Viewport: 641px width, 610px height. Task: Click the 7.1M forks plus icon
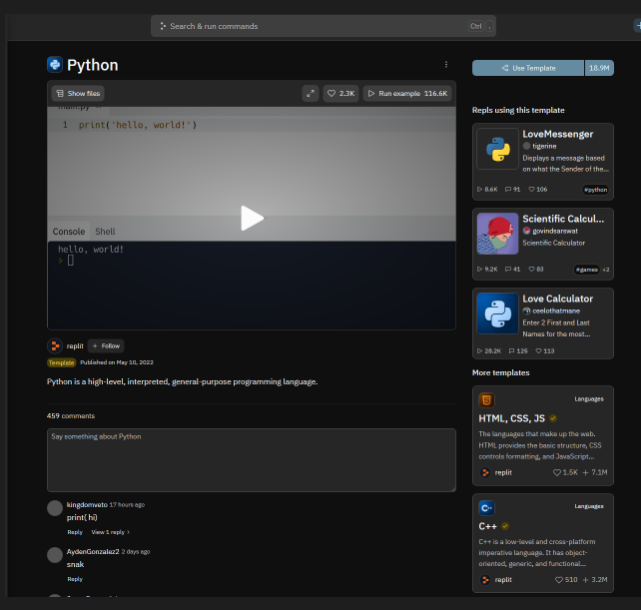(x=585, y=473)
